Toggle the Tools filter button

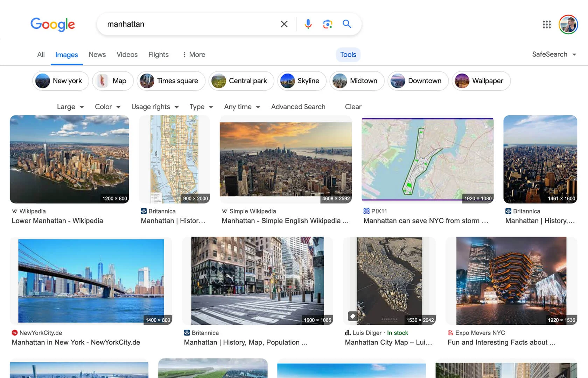click(348, 55)
